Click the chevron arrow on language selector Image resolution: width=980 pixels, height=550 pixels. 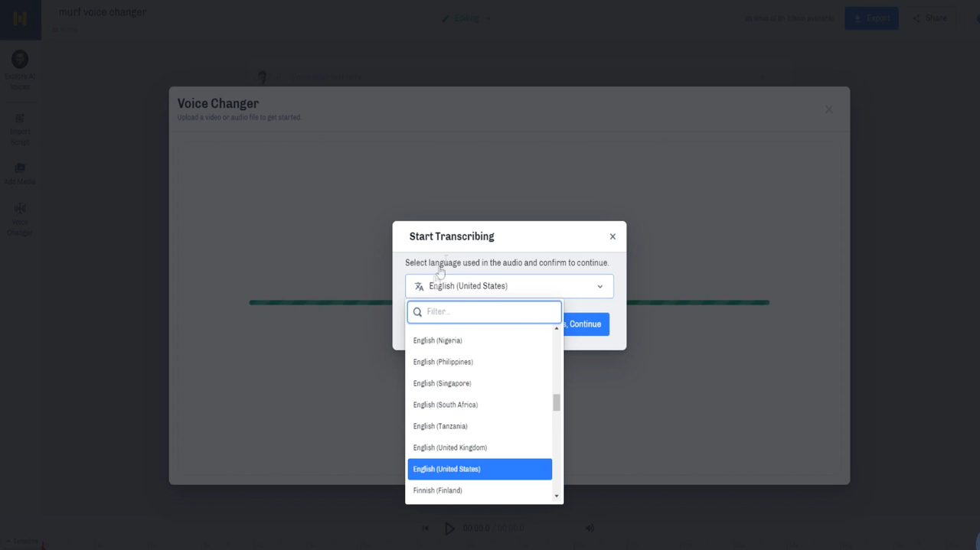click(599, 286)
